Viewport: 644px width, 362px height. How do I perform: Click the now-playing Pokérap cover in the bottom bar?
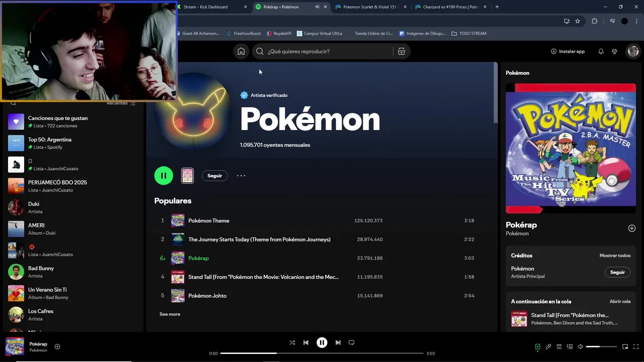click(x=15, y=346)
